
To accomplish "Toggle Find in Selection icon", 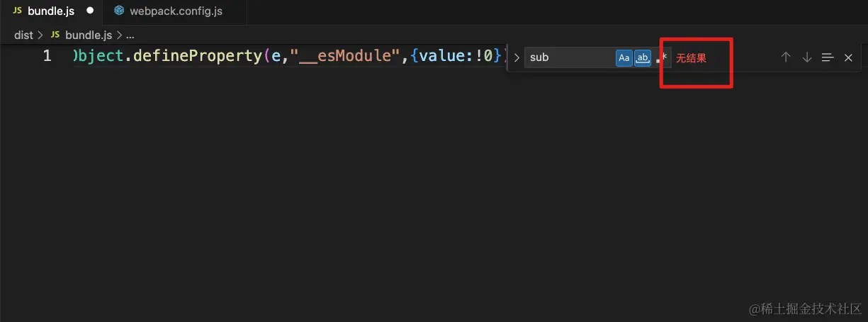I will click(x=828, y=57).
